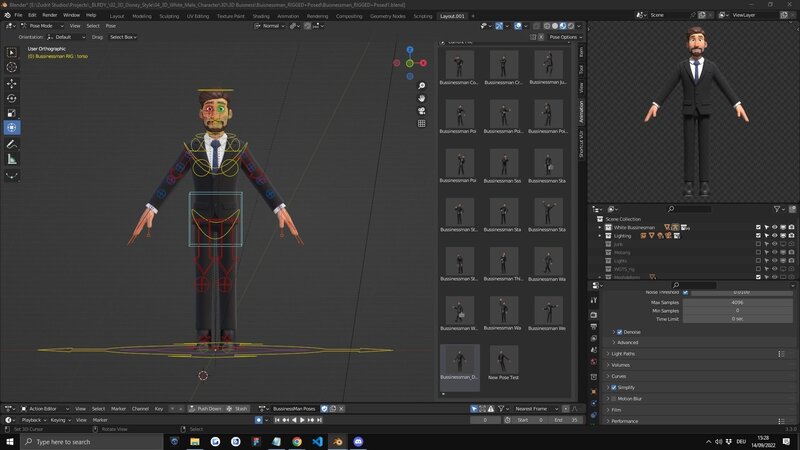
Task: Click the Max Samples value field
Action: pyautogui.click(x=737, y=302)
